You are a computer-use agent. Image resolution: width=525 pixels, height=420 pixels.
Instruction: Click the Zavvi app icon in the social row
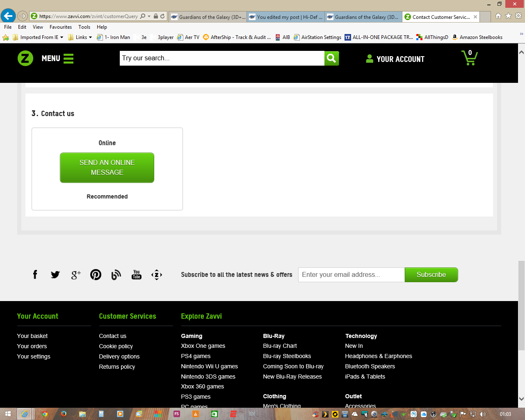(x=157, y=275)
